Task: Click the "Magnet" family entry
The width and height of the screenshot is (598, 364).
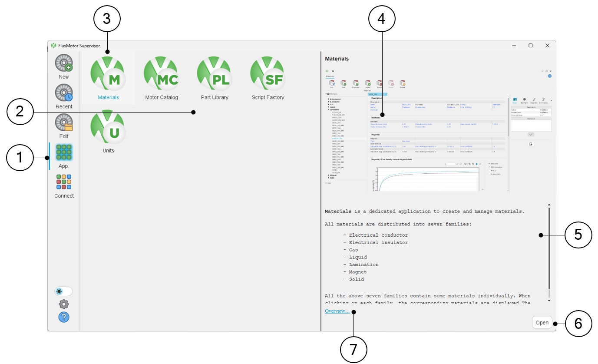Action: pyautogui.click(x=358, y=272)
